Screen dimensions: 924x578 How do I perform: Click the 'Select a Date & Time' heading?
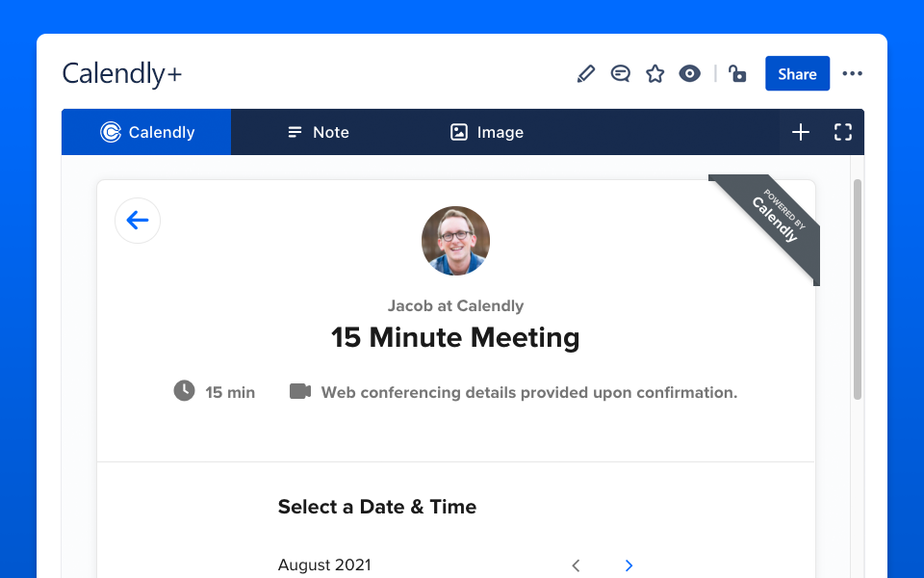click(x=377, y=507)
